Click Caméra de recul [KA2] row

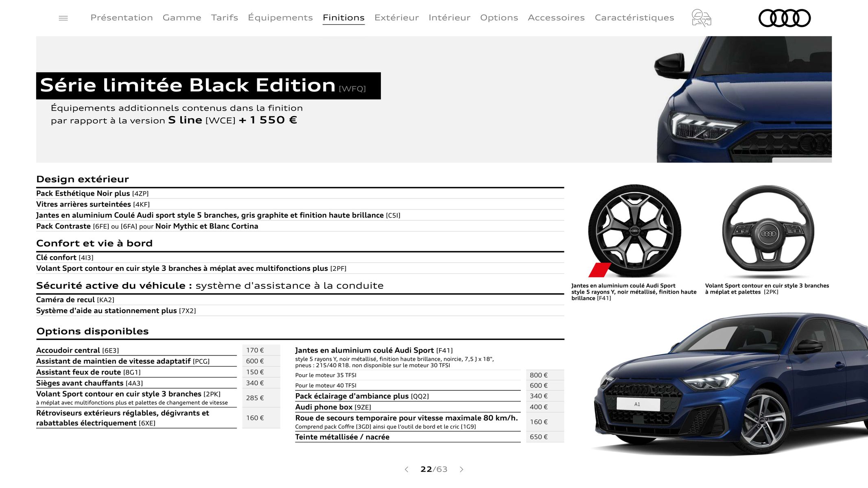pos(300,300)
